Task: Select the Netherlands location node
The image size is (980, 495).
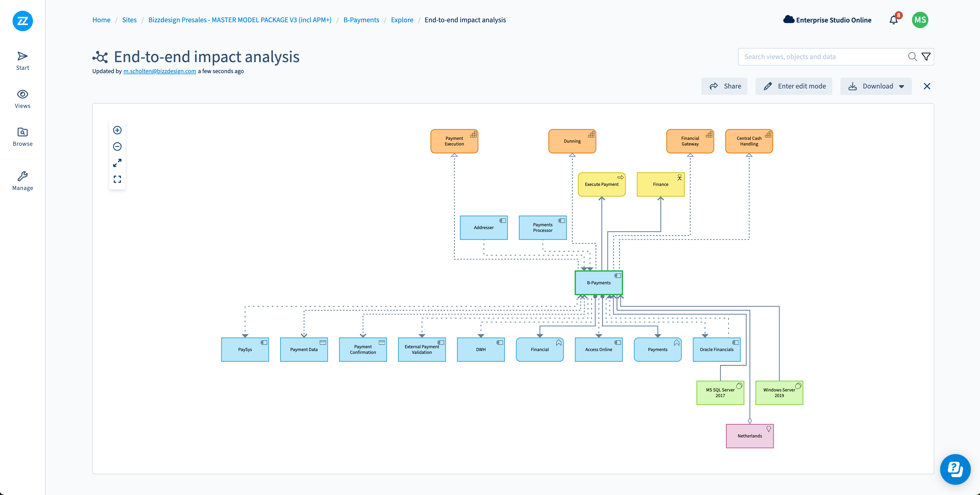Action: (x=750, y=436)
